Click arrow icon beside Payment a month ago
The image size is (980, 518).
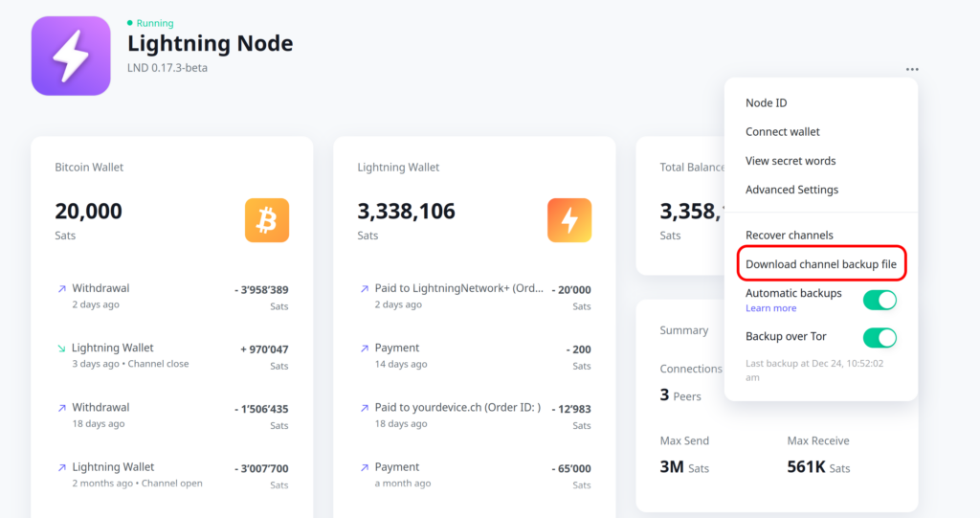tap(365, 467)
